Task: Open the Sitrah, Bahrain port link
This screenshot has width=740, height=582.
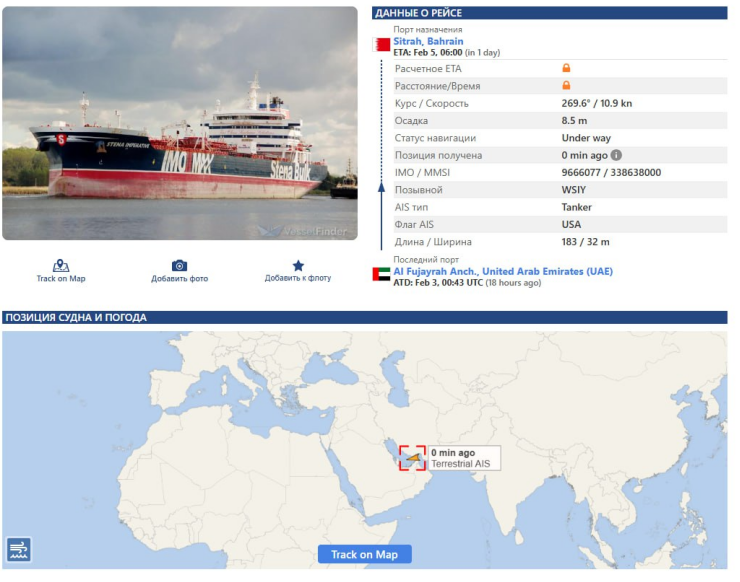Action: pos(428,41)
